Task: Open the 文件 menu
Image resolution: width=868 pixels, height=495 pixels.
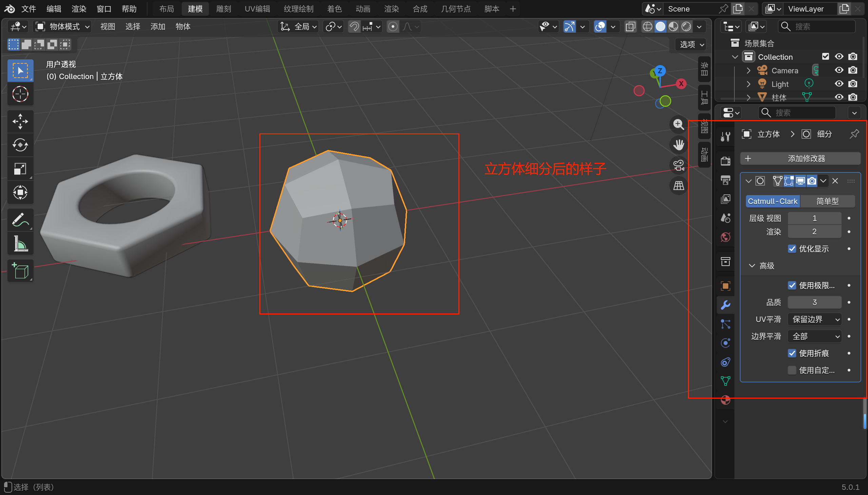Action: tap(28, 9)
